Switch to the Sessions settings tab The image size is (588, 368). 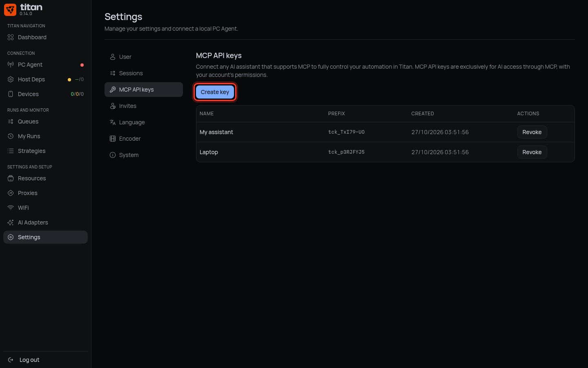pyautogui.click(x=144, y=73)
